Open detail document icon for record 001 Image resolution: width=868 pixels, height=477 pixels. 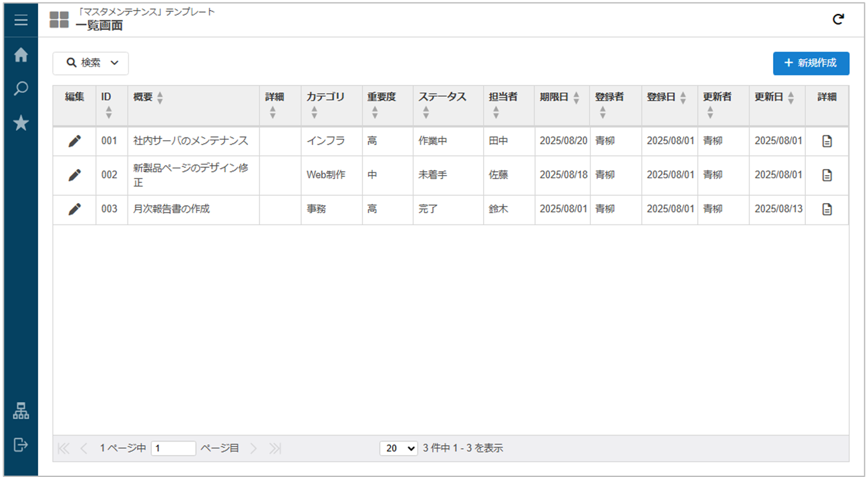[x=827, y=141]
